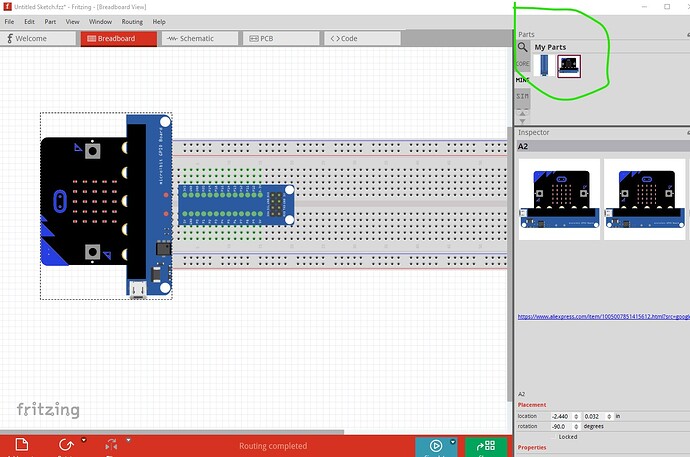Toggle the Locked checkbox in Placement

554,437
